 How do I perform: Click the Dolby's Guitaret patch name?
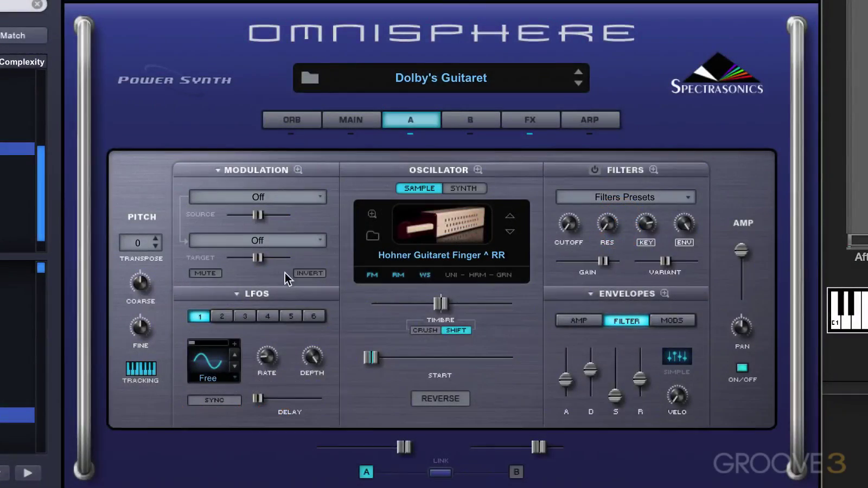441,78
